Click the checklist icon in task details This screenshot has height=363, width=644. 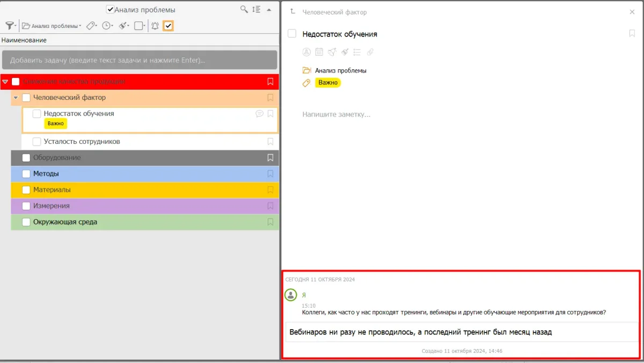tap(357, 52)
